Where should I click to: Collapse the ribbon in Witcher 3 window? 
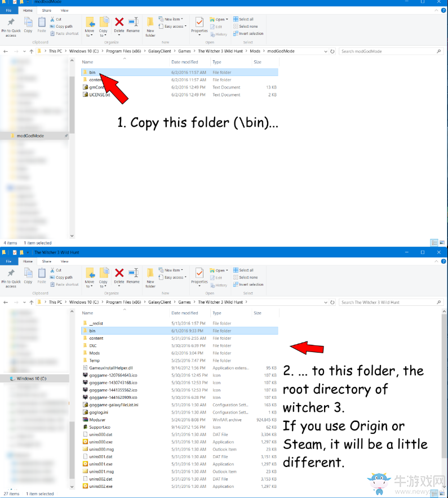tap(436, 261)
